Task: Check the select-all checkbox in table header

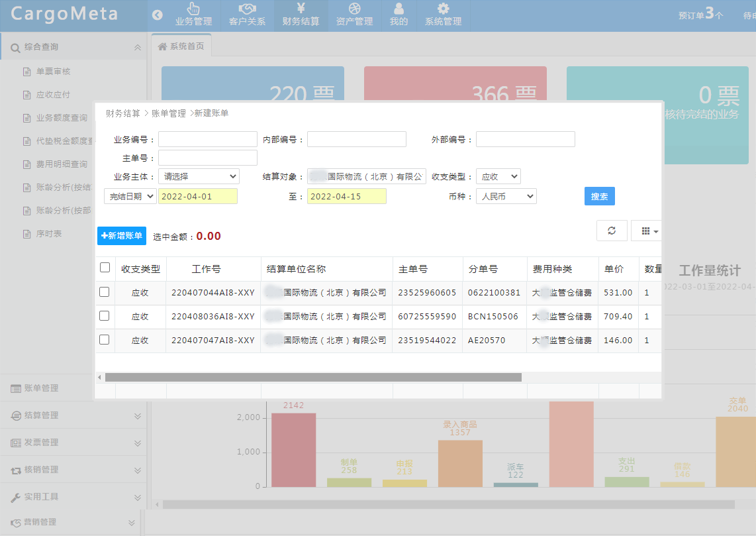Action: click(x=105, y=268)
